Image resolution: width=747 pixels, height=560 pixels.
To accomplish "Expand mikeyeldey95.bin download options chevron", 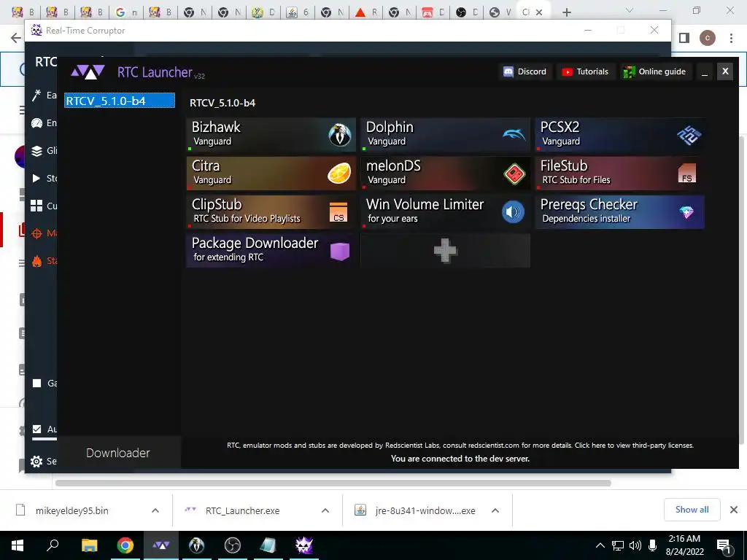I will 155,510.
